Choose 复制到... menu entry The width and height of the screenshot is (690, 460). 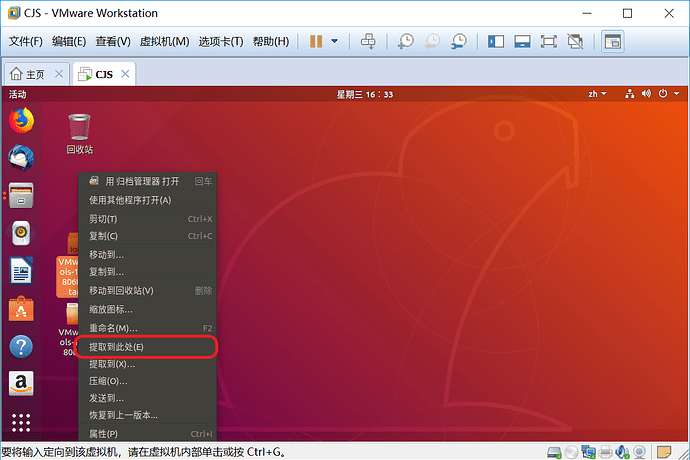147,272
